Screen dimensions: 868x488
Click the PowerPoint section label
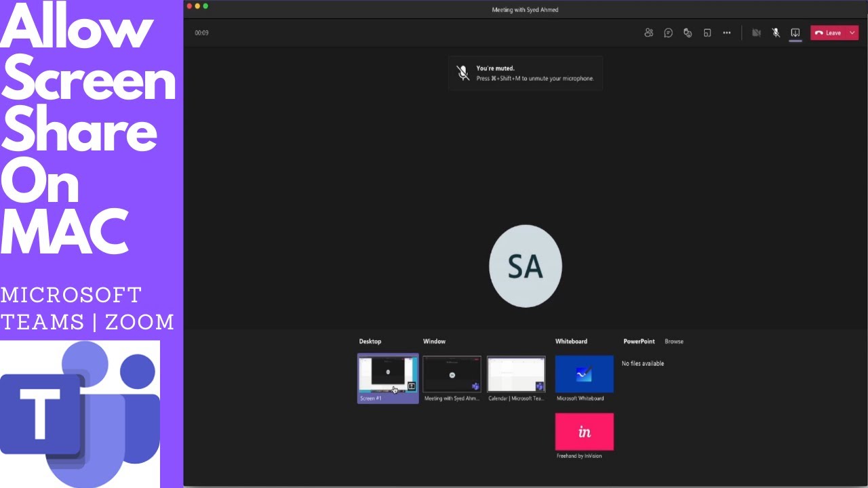click(x=639, y=342)
